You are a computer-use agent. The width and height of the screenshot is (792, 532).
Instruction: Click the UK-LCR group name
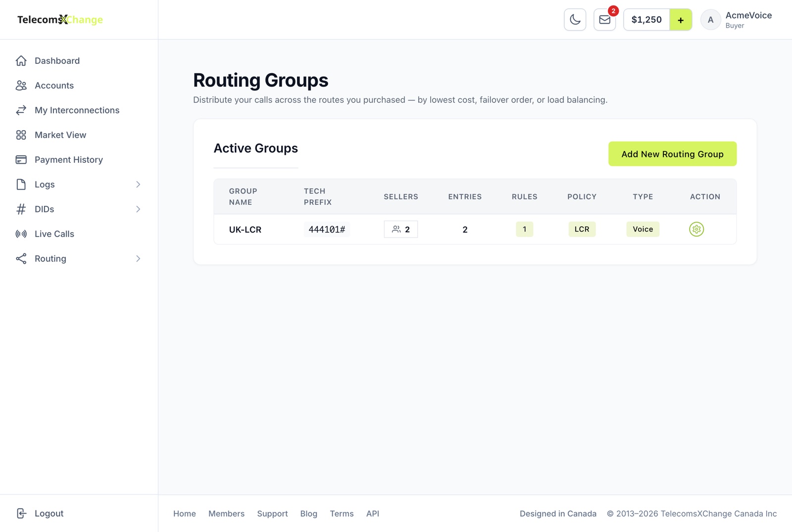[245, 230]
